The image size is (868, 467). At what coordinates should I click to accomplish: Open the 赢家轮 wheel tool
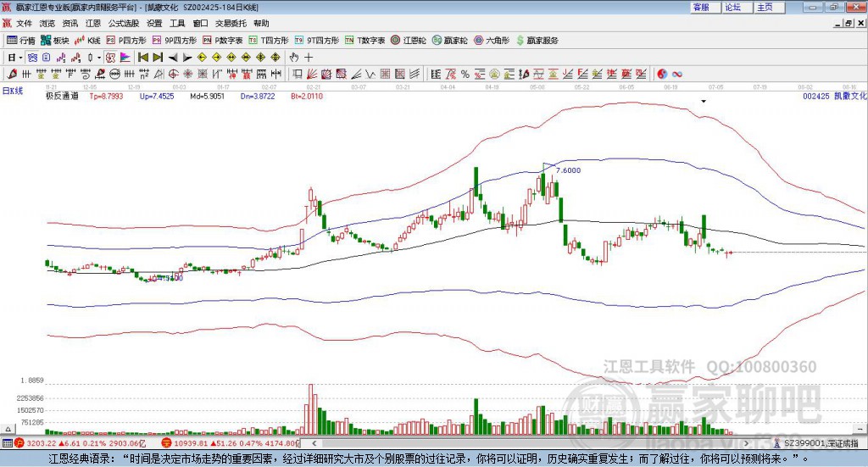[450, 41]
